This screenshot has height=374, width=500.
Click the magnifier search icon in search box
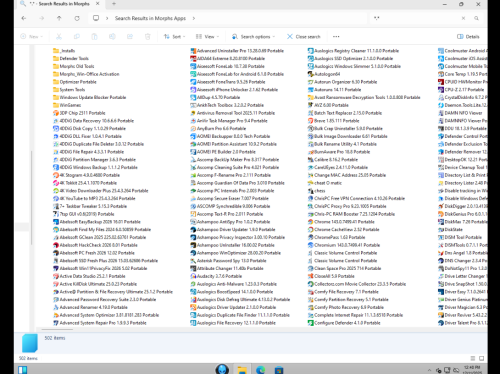point(476,18)
